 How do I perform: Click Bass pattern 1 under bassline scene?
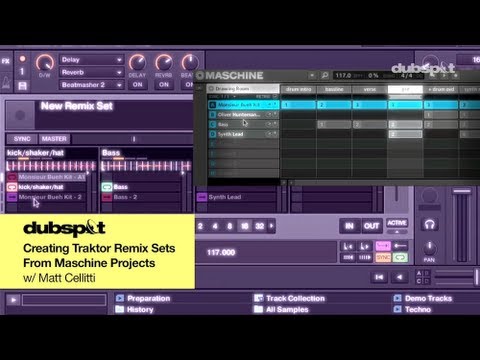point(334,125)
